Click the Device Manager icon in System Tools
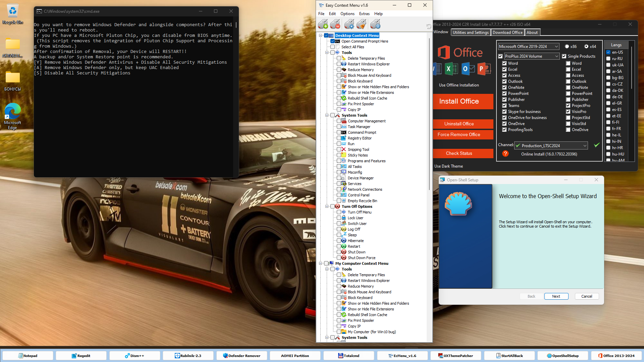Screen dimensions: 644x362 coord(344,178)
